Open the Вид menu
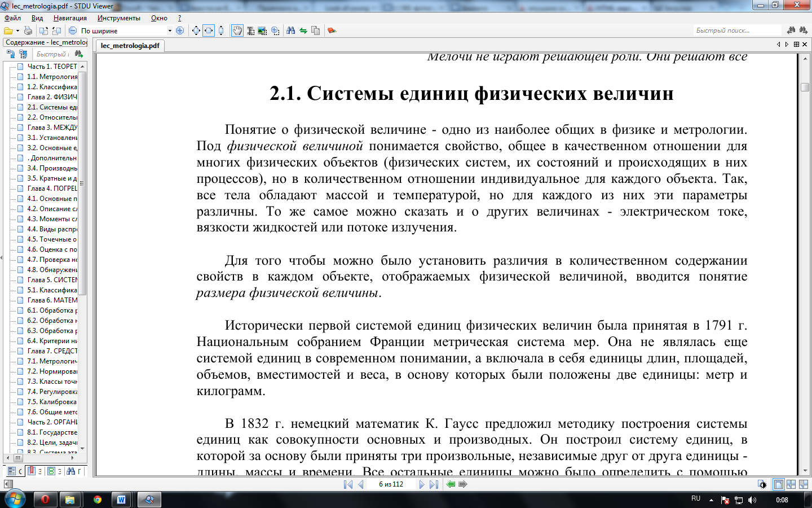The image size is (812, 508). coord(37,18)
